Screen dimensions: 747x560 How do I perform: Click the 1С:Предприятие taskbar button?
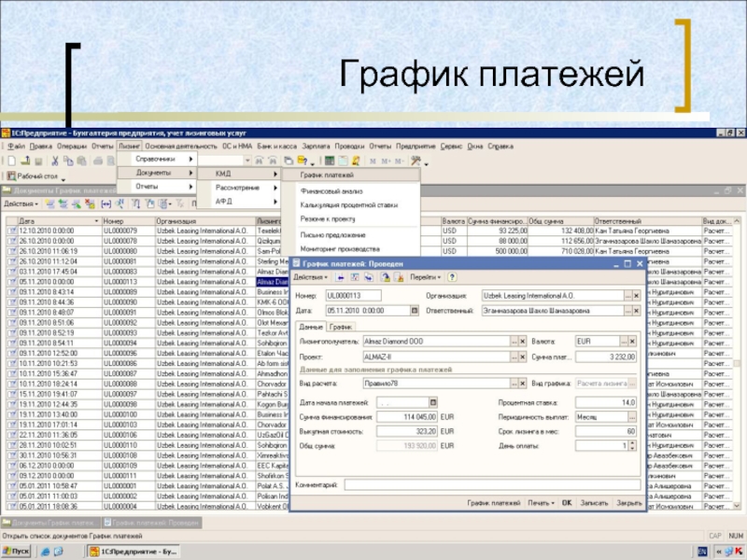[134, 552]
